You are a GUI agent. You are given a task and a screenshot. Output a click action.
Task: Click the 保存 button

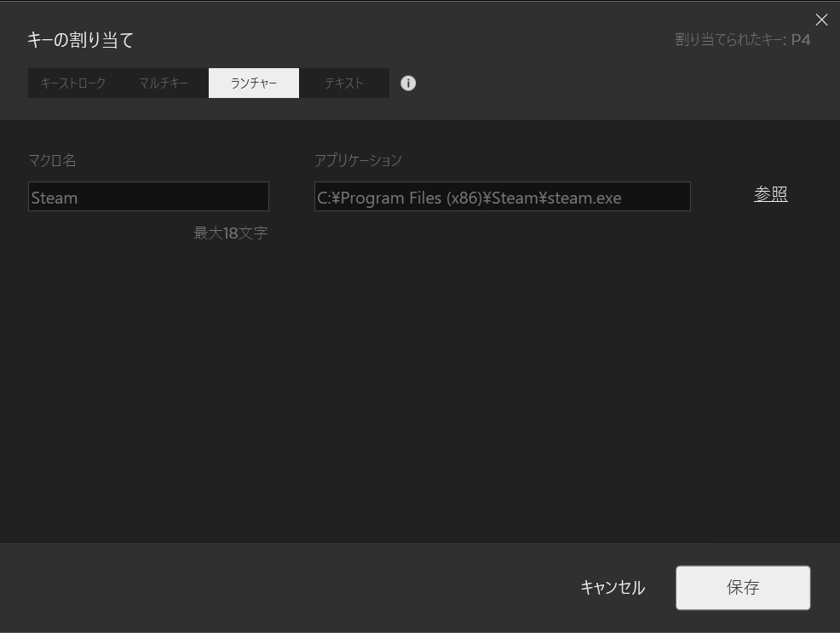click(743, 588)
